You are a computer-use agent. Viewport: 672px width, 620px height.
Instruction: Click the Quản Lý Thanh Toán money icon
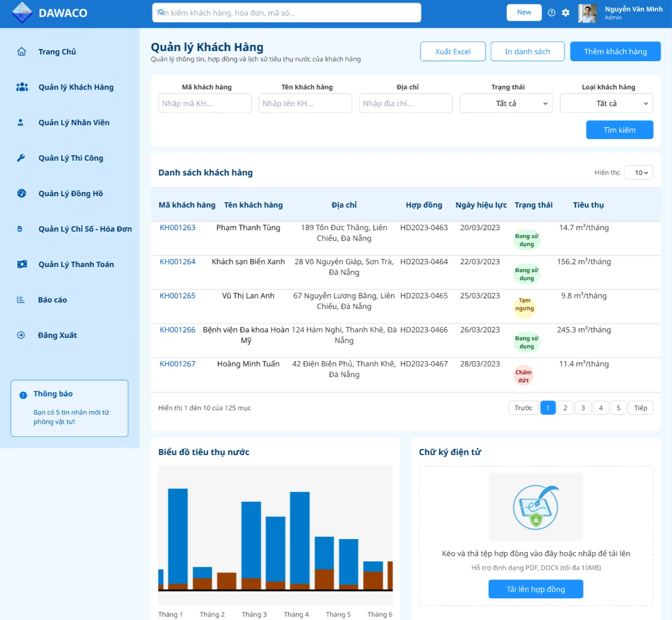22,264
